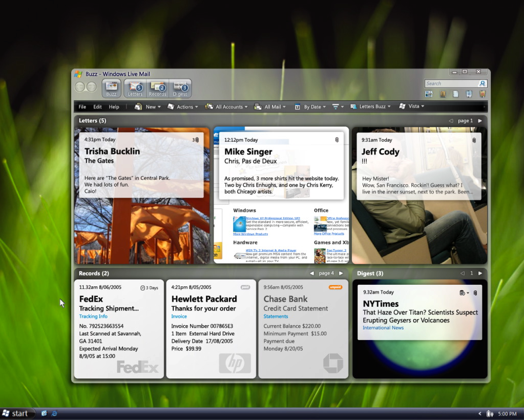The height and width of the screenshot is (420, 524).
Task: Go to previous page of Letters
Action: [x=451, y=120]
